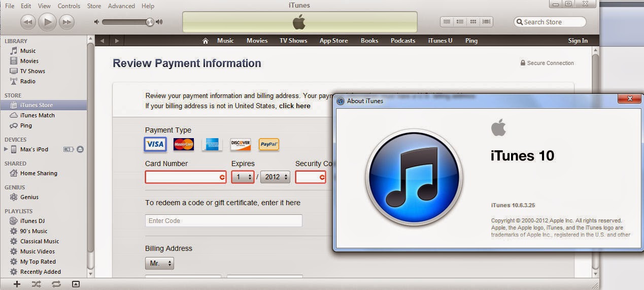The image size is (644, 290).
Task: Click the Store home icon
Action: point(206,41)
